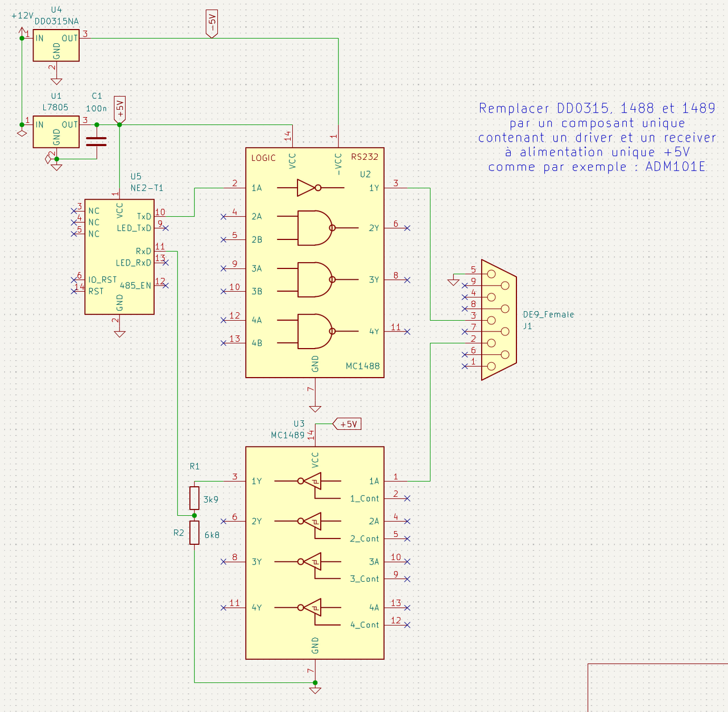Select the DD0315NA regulator symbol body

click(x=56, y=47)
